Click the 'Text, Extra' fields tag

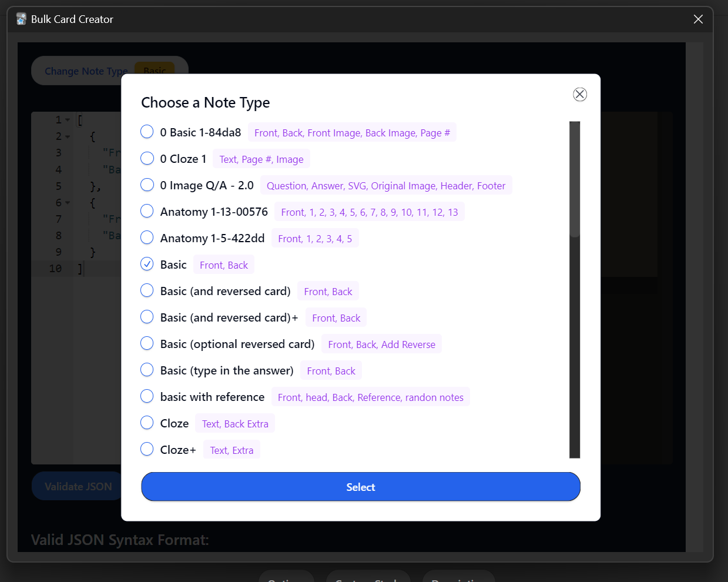point(232,450)
